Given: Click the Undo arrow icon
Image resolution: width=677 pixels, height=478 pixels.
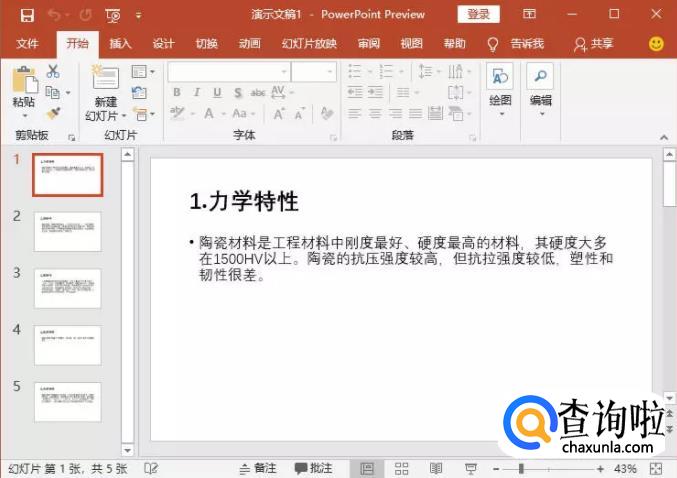Looking at the screenshot, I should coord(54,16).
